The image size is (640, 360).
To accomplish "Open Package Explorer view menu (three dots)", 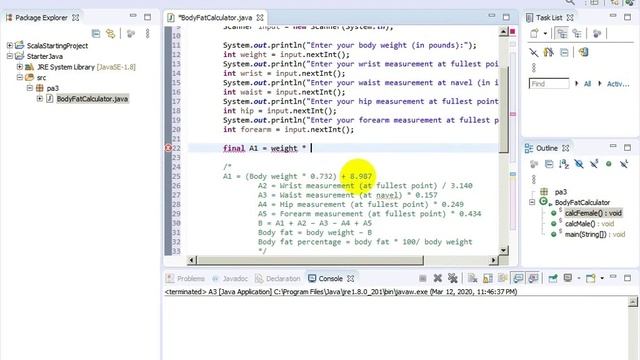I will (147, 33).
